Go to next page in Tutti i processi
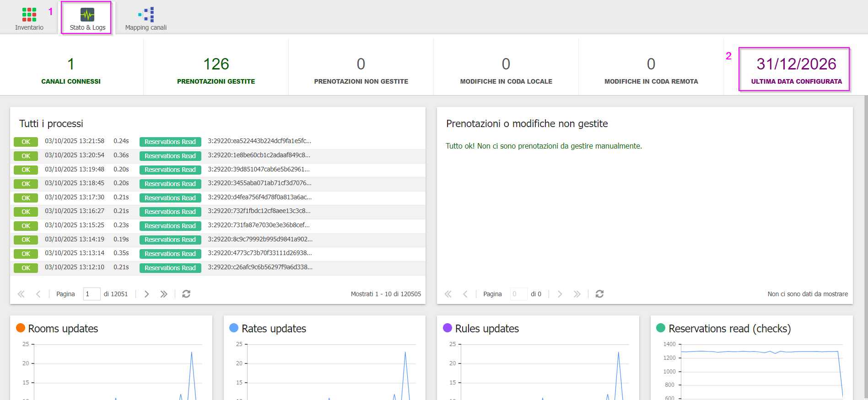 [x=147, y=294]
